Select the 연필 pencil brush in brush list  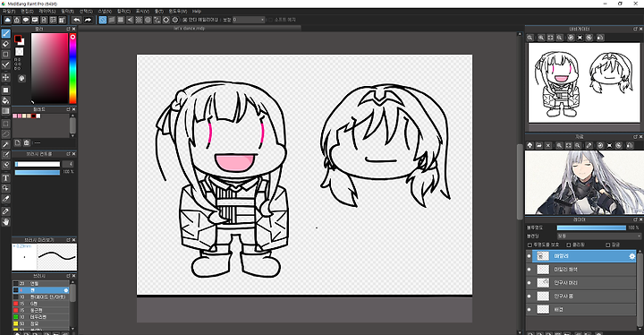(41, 284)
